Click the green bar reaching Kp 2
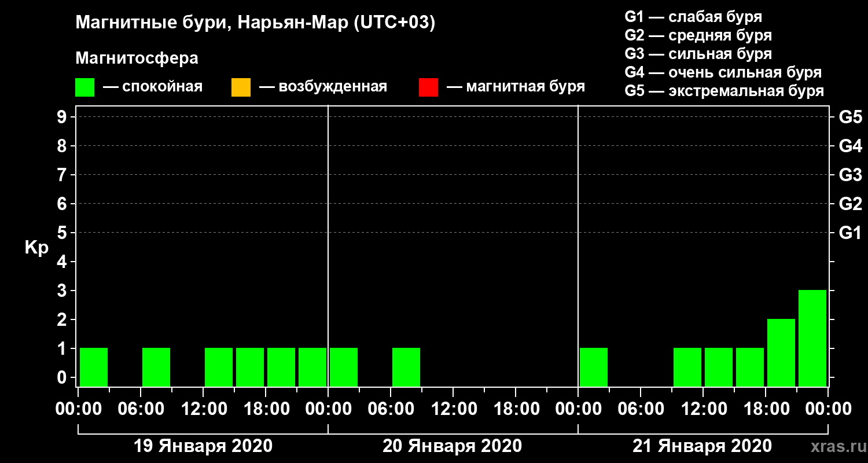Image resolution: width=868 pixels, height=463 pixels. pos(781,352)
